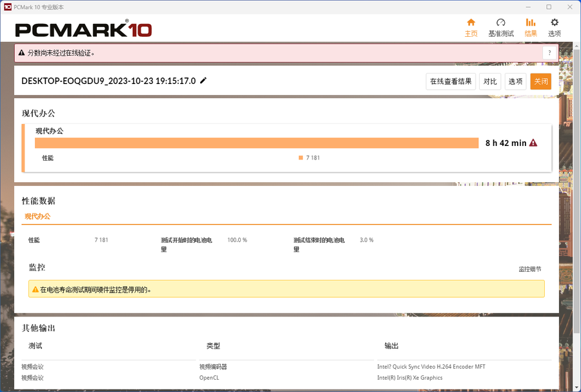Click the pencil icon to rename result
Screen dimensions: 581x392
tap(203, 80)
